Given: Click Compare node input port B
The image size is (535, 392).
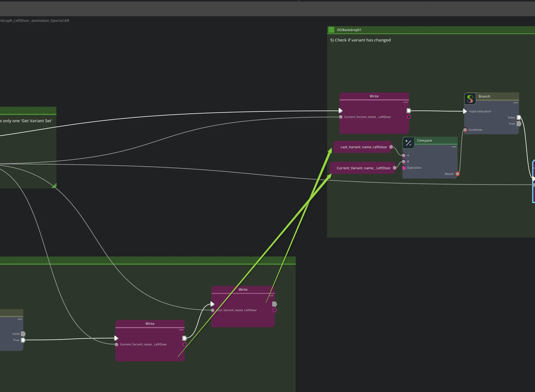Looking at the screenshot, I should (x=404, y=162).
